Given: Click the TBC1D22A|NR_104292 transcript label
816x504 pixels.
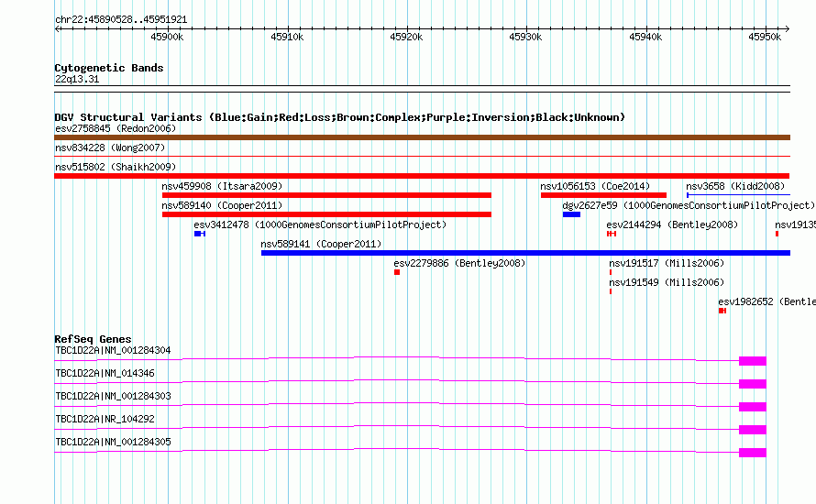Looking at the screenshot, I should pos(105,419).
